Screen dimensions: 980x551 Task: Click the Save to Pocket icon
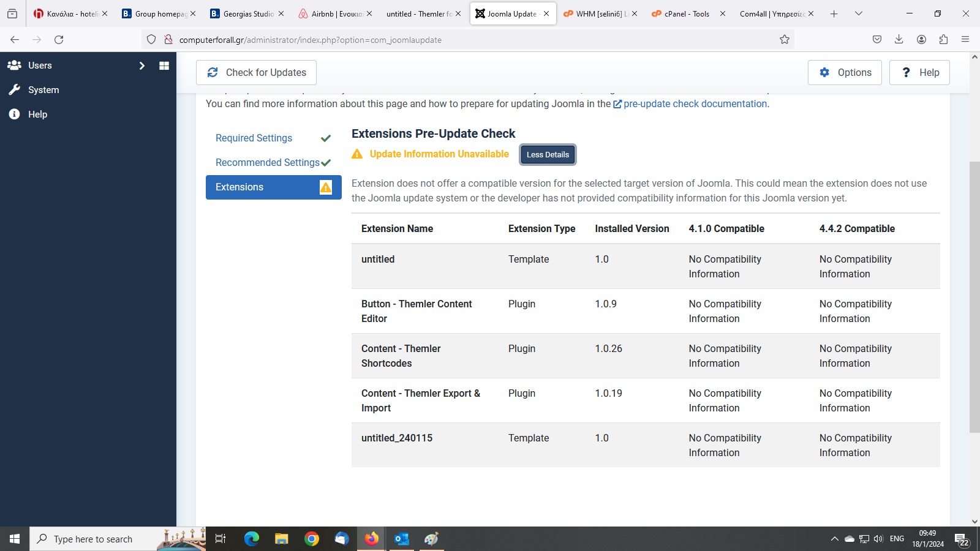(x=877, y=40)
